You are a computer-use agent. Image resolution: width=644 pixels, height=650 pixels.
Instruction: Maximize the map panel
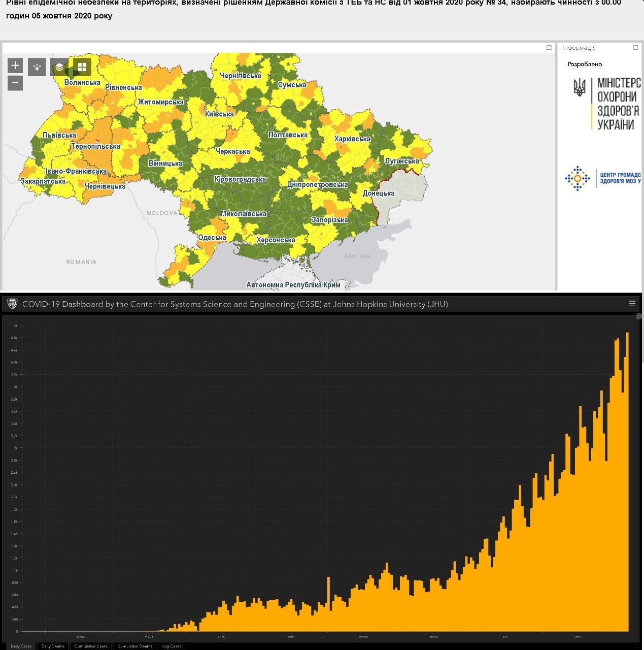pyautogui.click(x=549, y=47)
